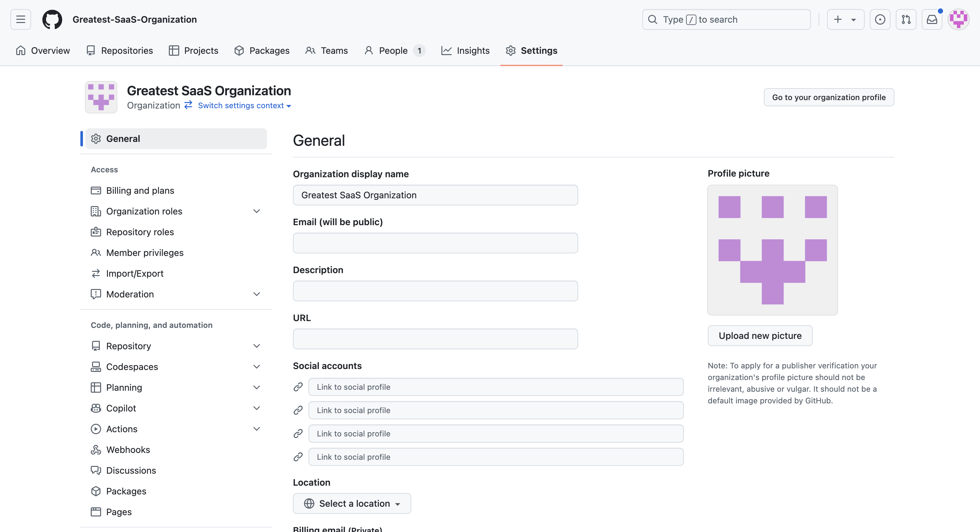Click the GitHub Octocat logo
The image size is (980, 532).
click(x=52, y=19)
